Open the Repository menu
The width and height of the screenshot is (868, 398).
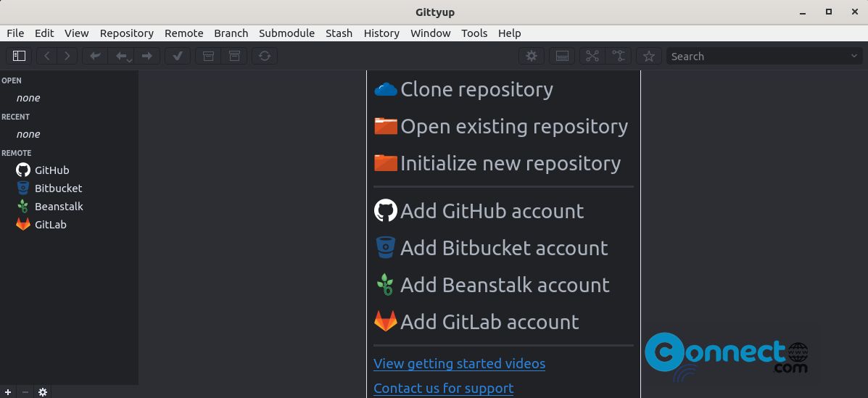127,33
